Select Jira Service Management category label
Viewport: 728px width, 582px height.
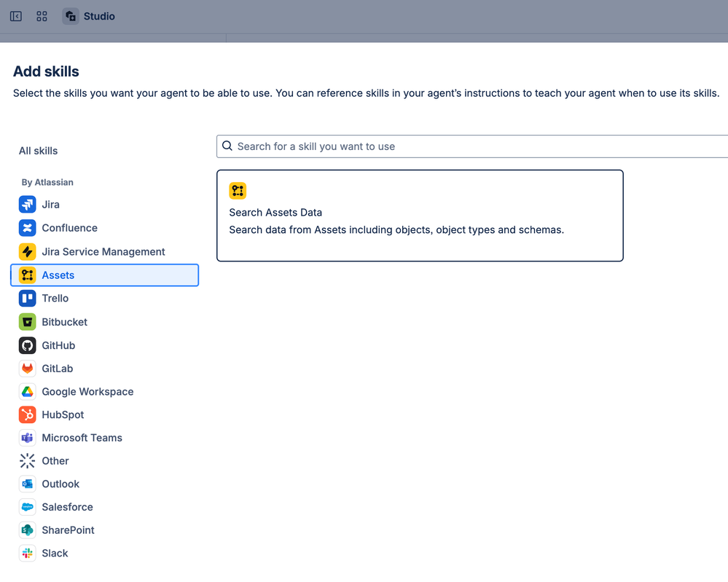103,251
